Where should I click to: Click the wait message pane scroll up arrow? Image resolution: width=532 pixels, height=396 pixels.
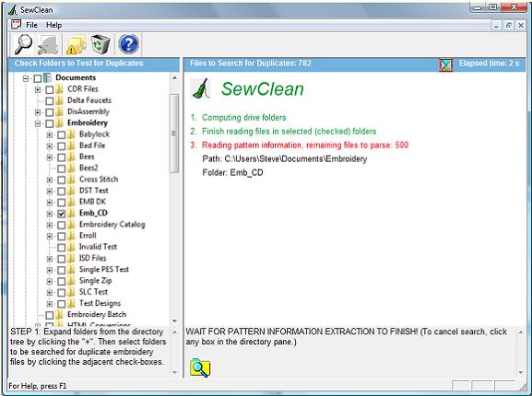520,332
